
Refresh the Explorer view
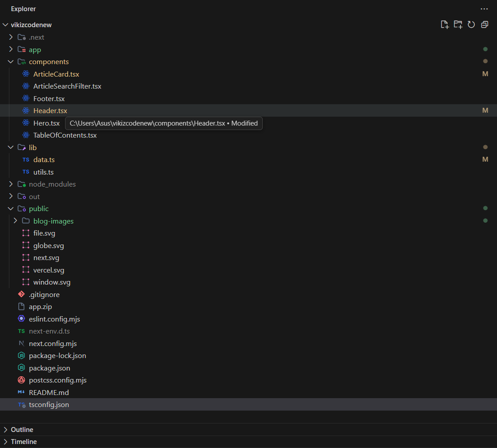pos(471,24)
